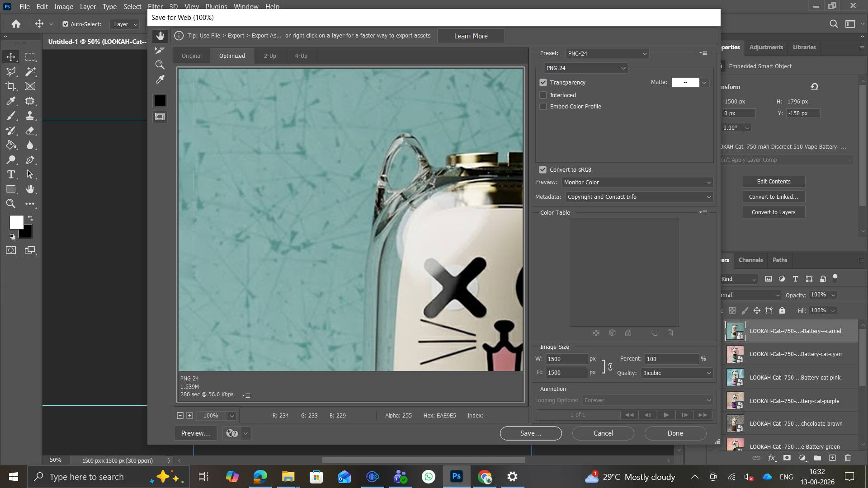Viewport: 868px width, 488px height.
Task: Pick the Eyedropper tool in dialog
Action: pos(160,80)
